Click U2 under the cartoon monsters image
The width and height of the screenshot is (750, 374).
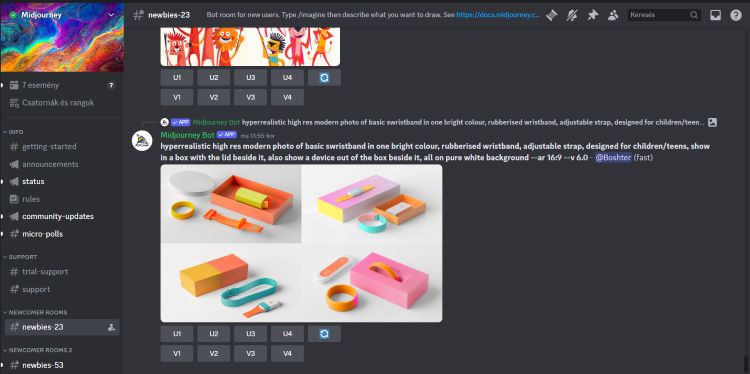(x=213, y=77)
